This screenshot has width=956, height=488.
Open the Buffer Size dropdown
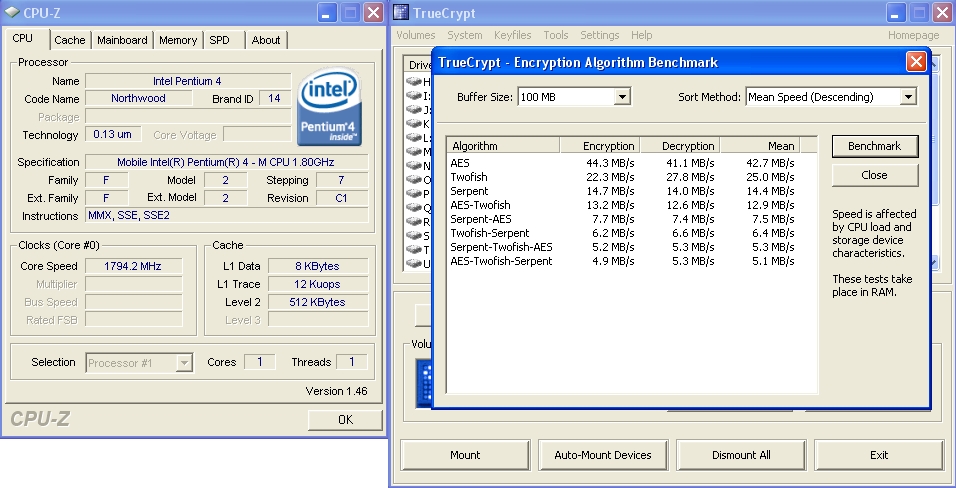click(621, 96)
